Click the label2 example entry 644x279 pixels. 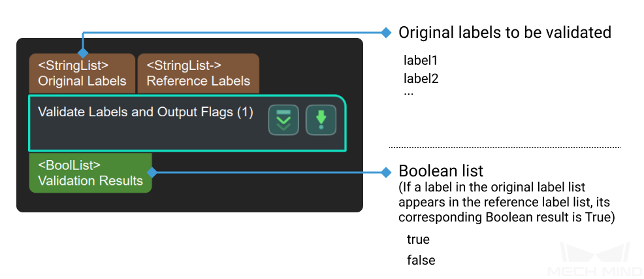[x=421, y=78]
